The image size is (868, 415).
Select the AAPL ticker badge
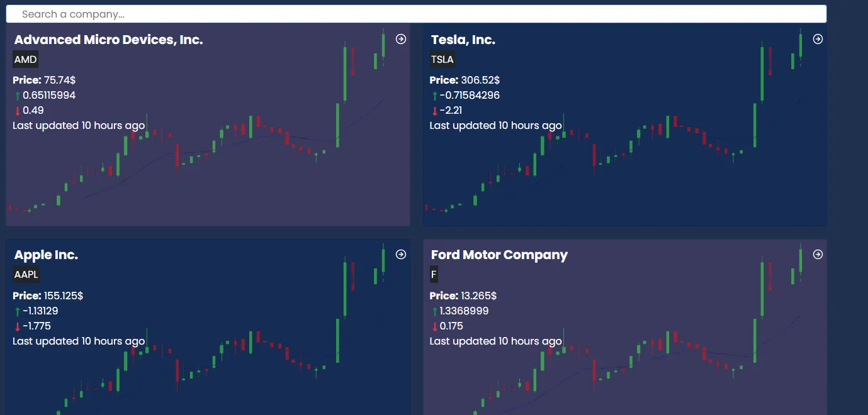(x=26, y=275)
